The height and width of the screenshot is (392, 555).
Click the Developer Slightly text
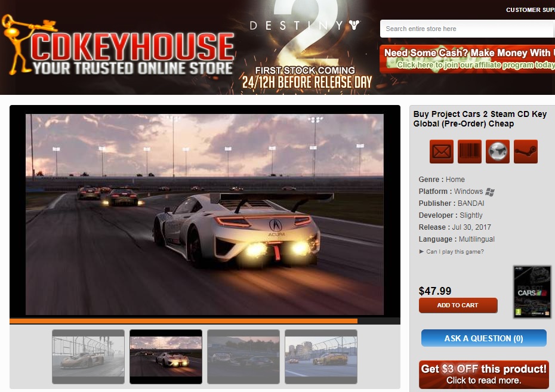450,215
